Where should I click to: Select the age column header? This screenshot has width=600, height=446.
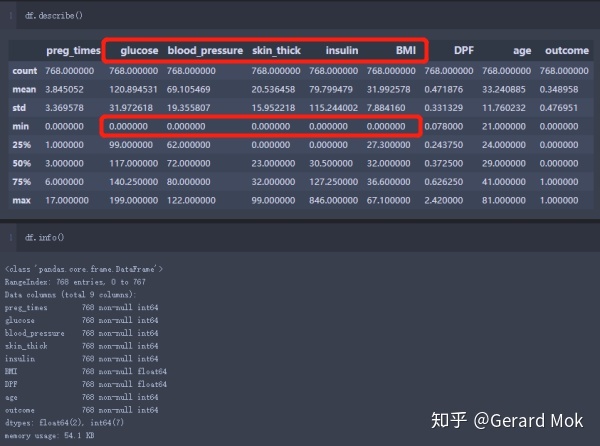522,51
